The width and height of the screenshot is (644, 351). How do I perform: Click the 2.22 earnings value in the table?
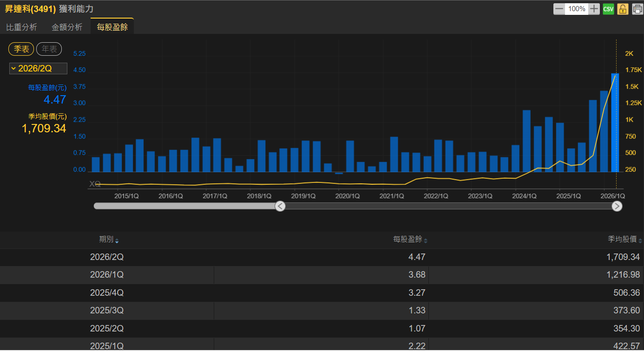click(x=417, y=345)
